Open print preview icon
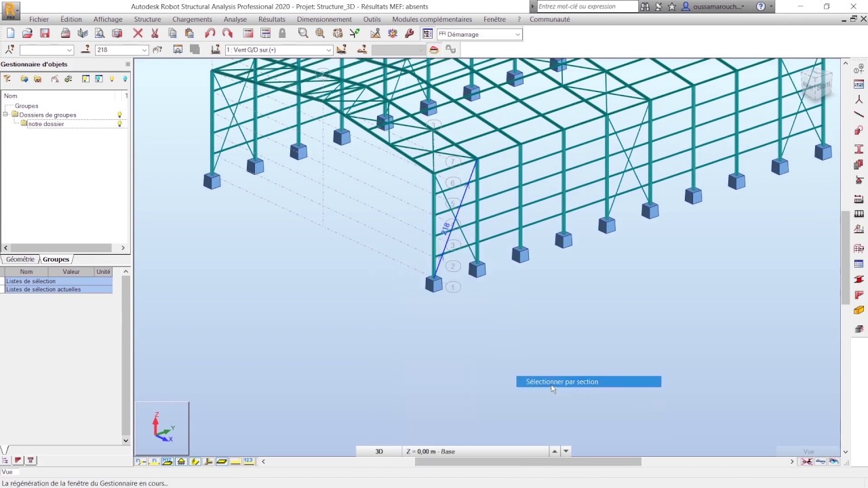This screenshot has height=488, width=868. click(100, 34)
